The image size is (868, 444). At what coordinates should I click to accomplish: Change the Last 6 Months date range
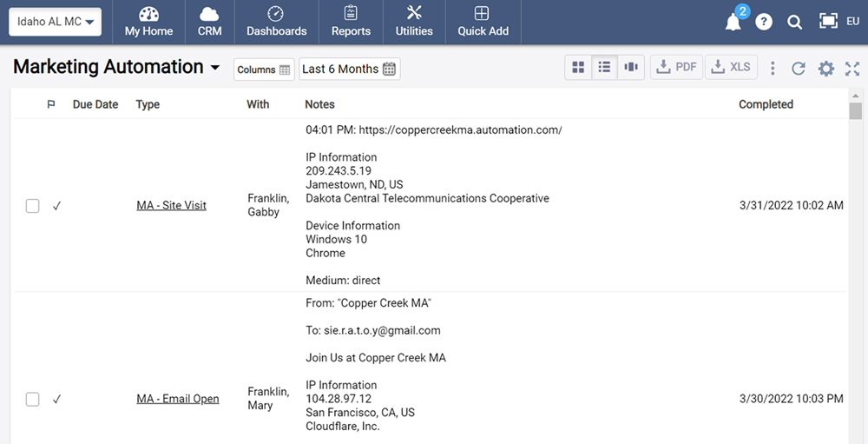tap(349, 70)
